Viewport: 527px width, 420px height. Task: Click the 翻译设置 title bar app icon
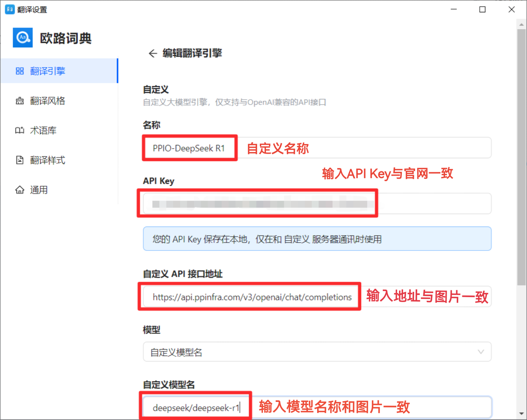[x=9, y=9]
